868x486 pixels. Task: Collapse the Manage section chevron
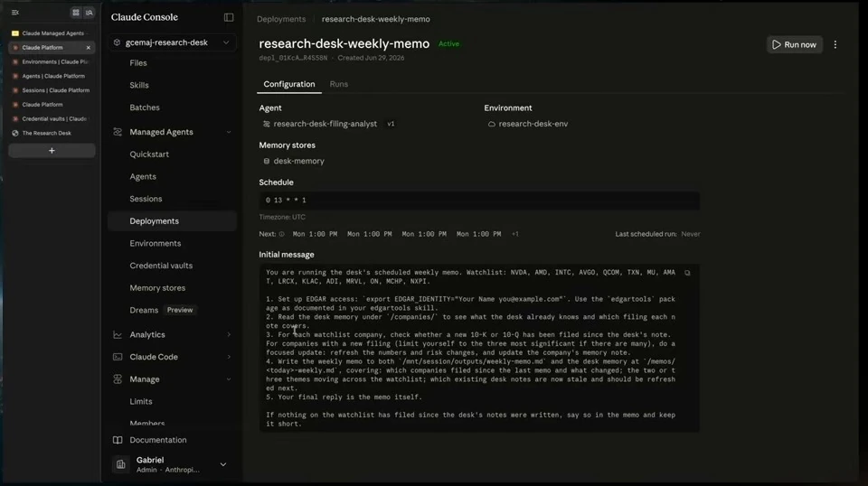(x=229, y=379)
